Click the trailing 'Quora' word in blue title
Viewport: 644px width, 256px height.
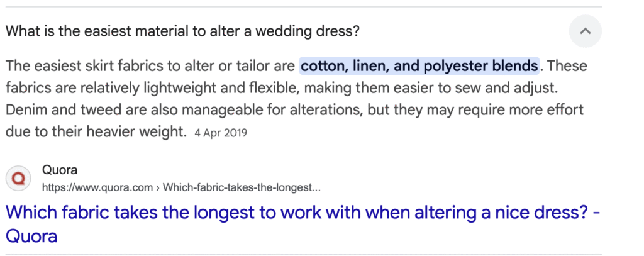[x=31, y=237]
